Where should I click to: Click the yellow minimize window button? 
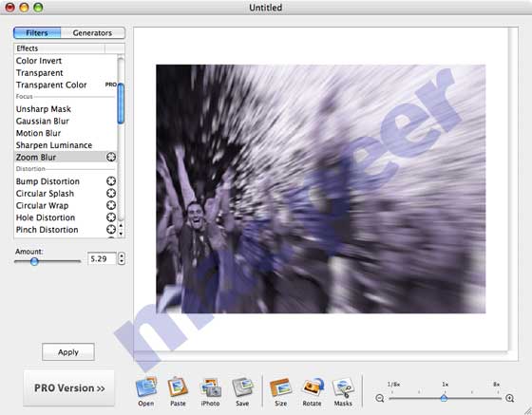[x=24, y=7]
